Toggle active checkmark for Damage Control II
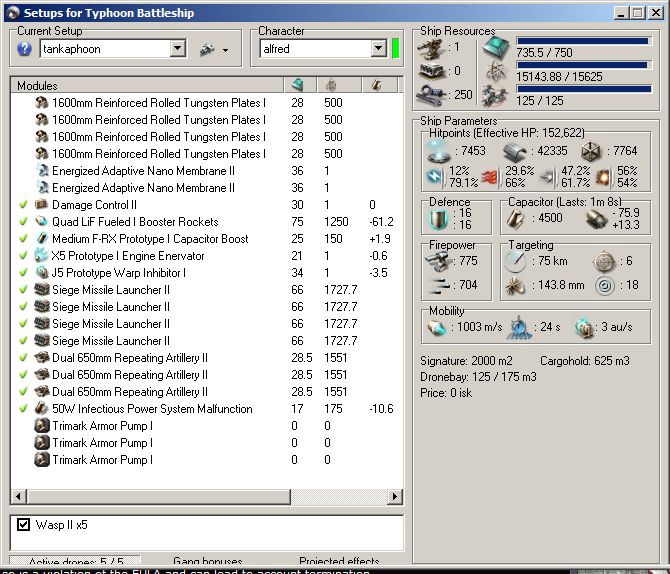670x574 pixels. (x=24, y=205)
